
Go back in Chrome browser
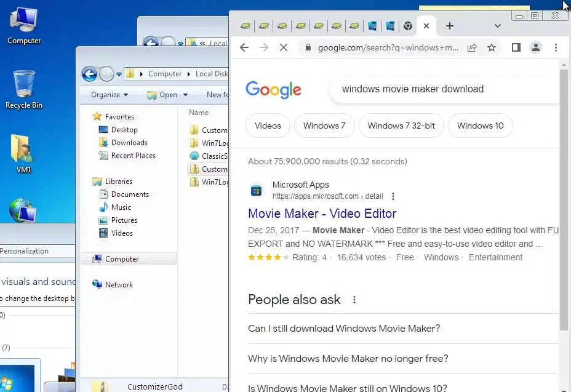[244, 47]
